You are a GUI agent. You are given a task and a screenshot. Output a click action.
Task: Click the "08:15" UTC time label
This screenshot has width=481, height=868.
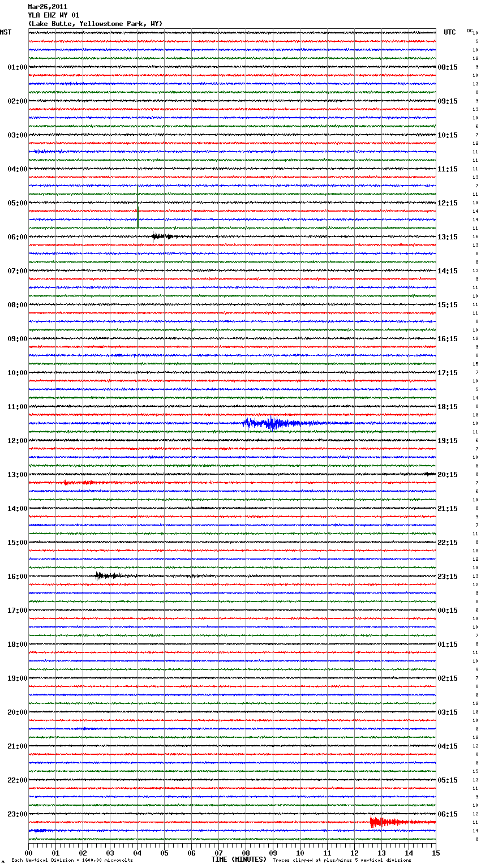(x=448, y=67)
